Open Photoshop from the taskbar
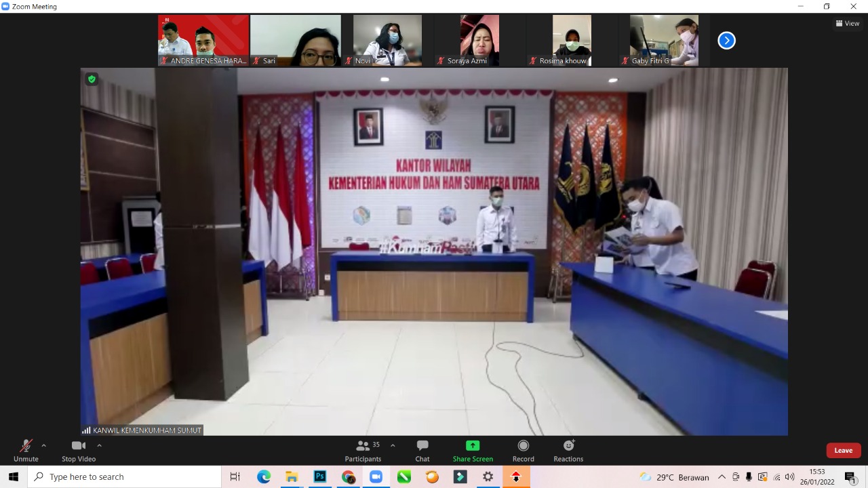Viewport: 868px width, 488px height. [320, 477]
